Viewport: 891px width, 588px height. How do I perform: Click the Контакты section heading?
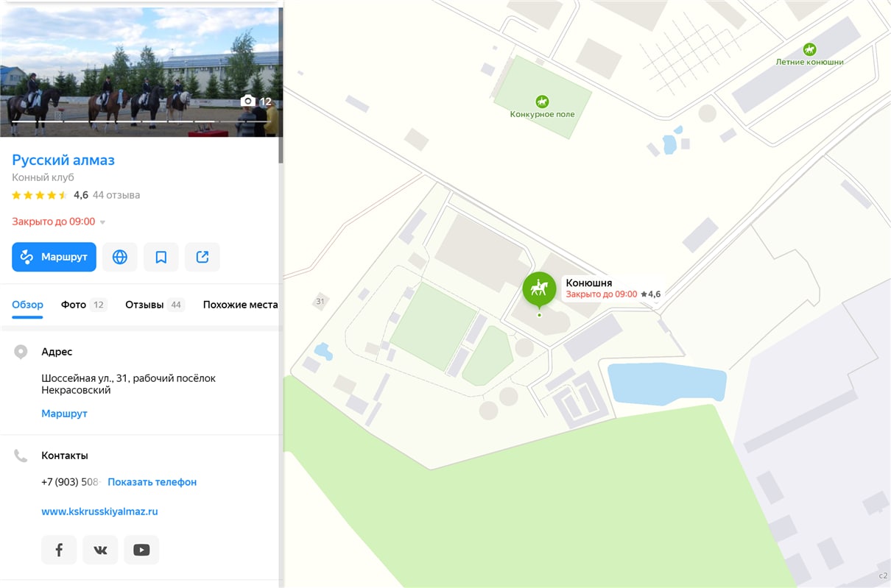click(65, 456)
